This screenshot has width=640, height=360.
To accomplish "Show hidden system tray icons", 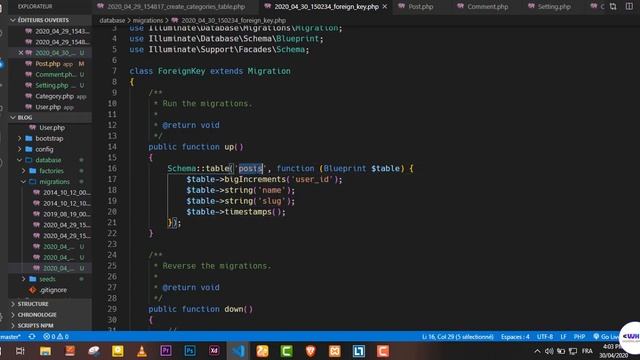I will point(537,351).
